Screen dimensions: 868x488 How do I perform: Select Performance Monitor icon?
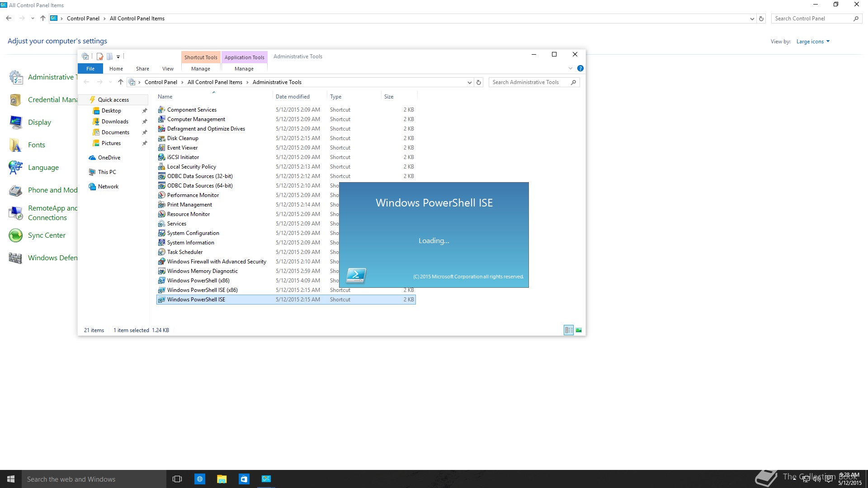tap(161, 195)
